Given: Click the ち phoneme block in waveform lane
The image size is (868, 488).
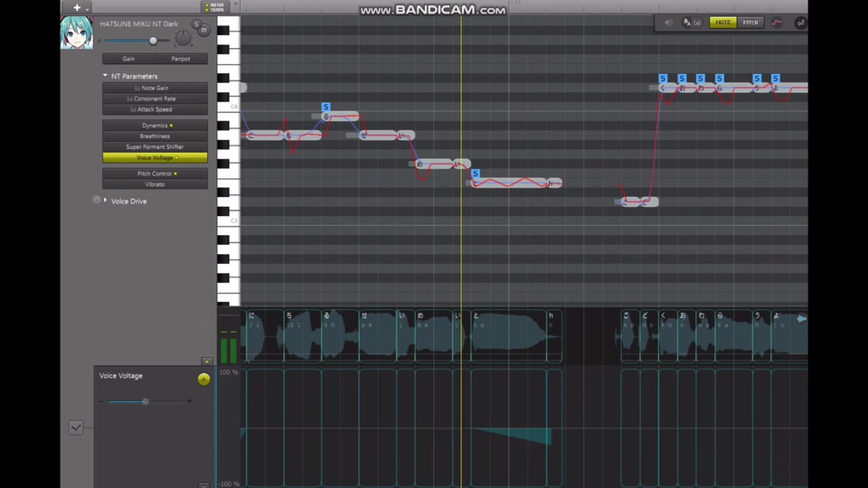Looking at the screenshot, I should tap(302, 336).
